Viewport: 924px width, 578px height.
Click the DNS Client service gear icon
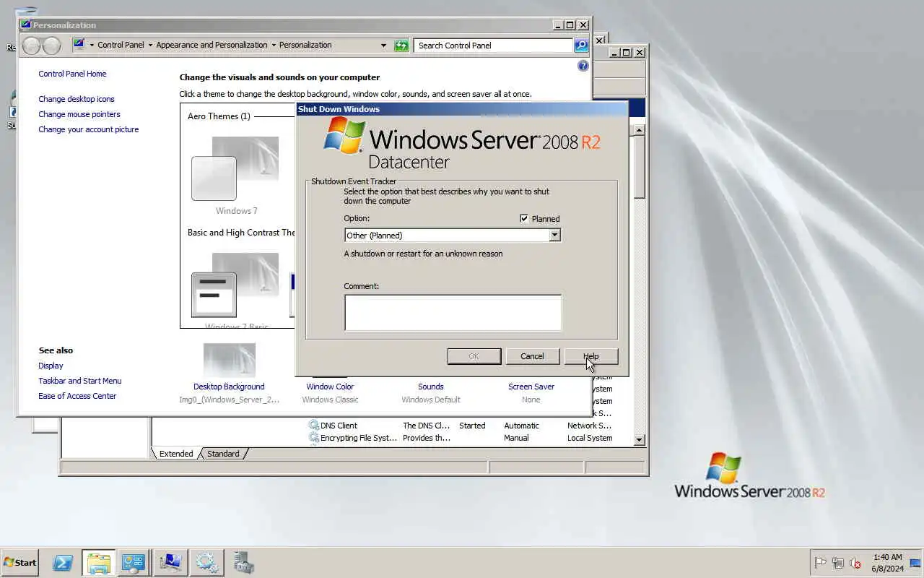click(314, 426)
